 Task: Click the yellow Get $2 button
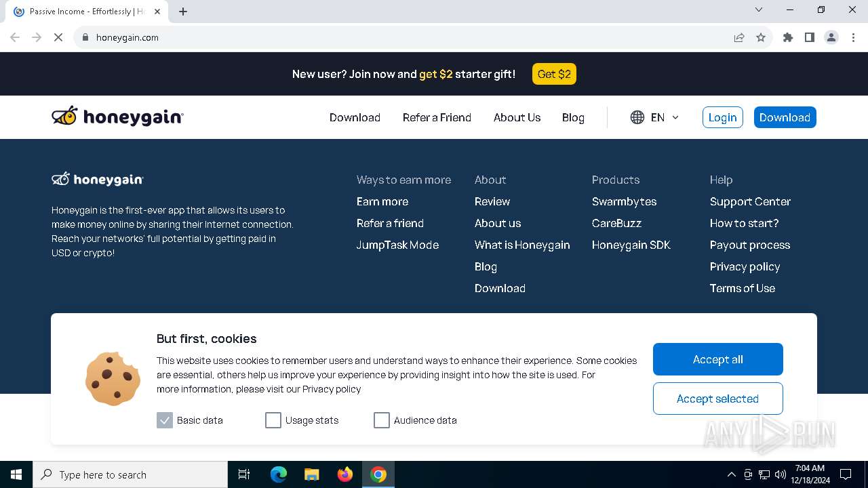(x=554, y=74)
